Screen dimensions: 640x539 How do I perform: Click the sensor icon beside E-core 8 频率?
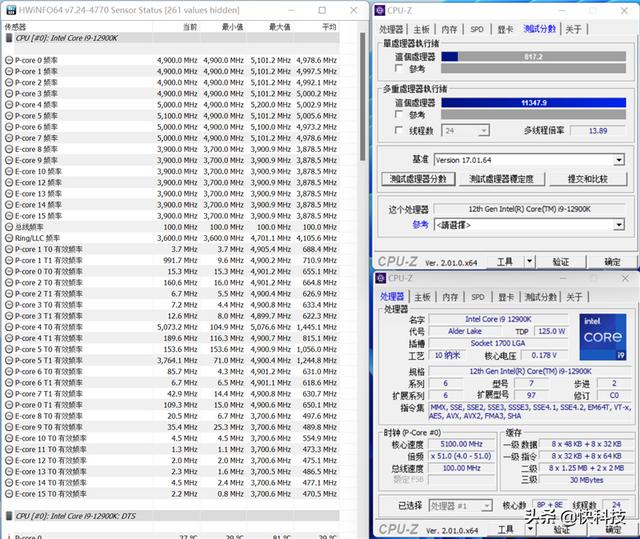click(x=9, y=149)
